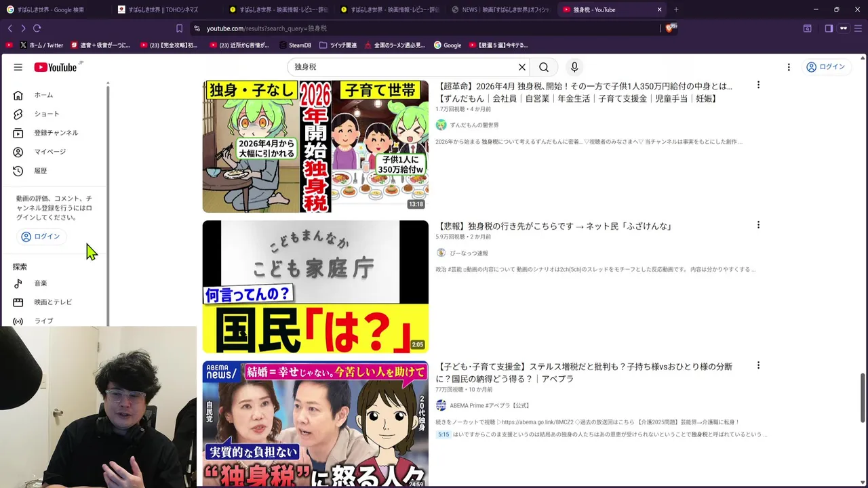Click the magnifier search button

point(544,67)
